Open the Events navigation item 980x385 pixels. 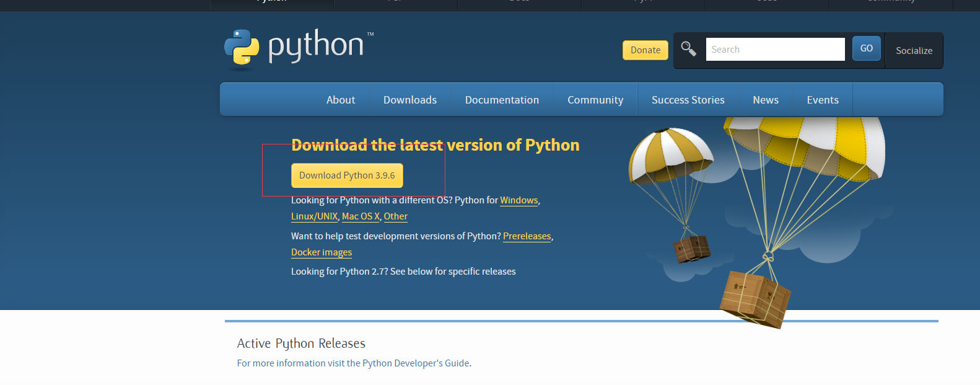[823, 100]
